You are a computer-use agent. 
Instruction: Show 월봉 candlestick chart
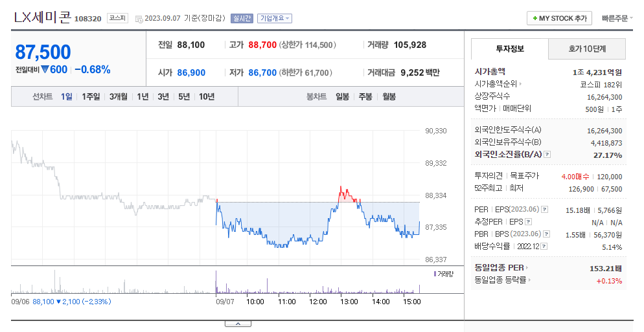(389, 97)
